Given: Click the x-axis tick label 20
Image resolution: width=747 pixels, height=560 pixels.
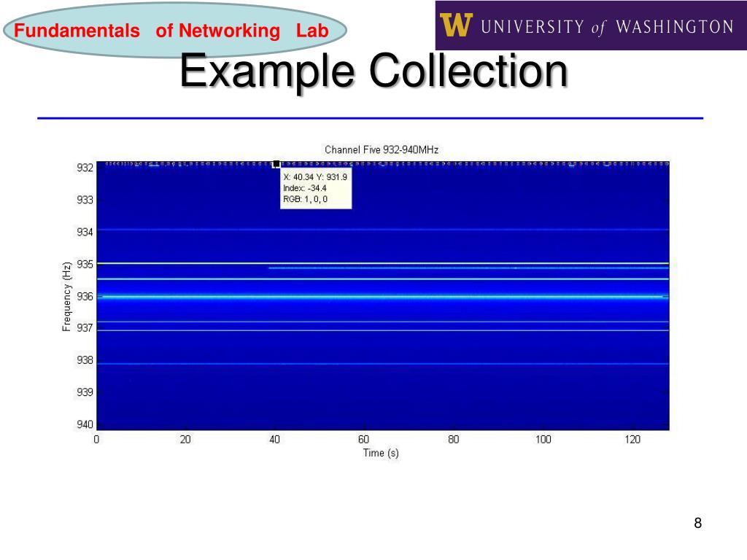Looking at the screenshot, I should tap(185, 439).
